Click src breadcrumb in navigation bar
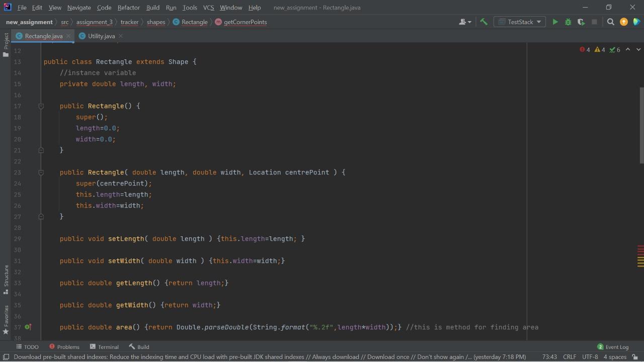The height and width of the screenshot is (362, 644). coord(64,22)
